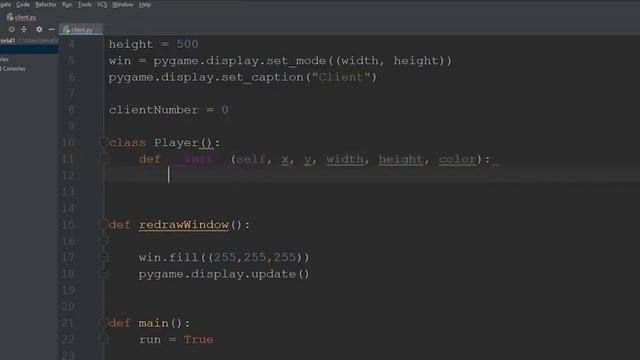Screen dimensions: 640x360
Task: Open the VCS menu
Action: click(102, 4)
